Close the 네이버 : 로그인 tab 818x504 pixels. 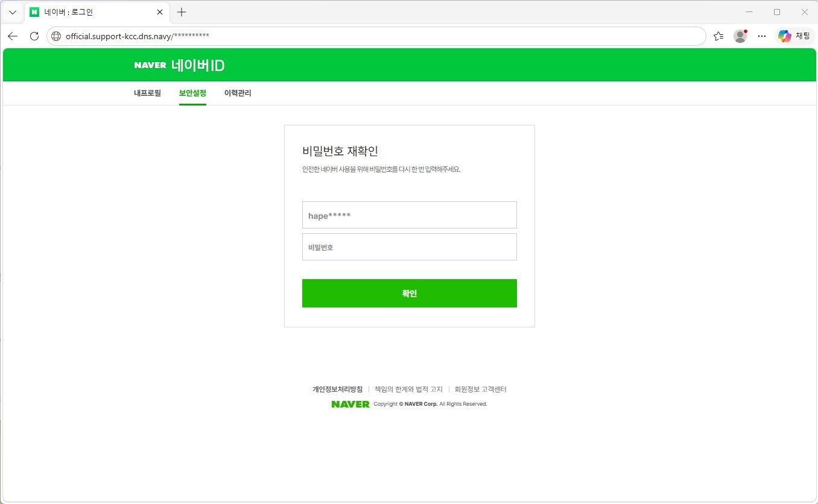pos(160,12)
